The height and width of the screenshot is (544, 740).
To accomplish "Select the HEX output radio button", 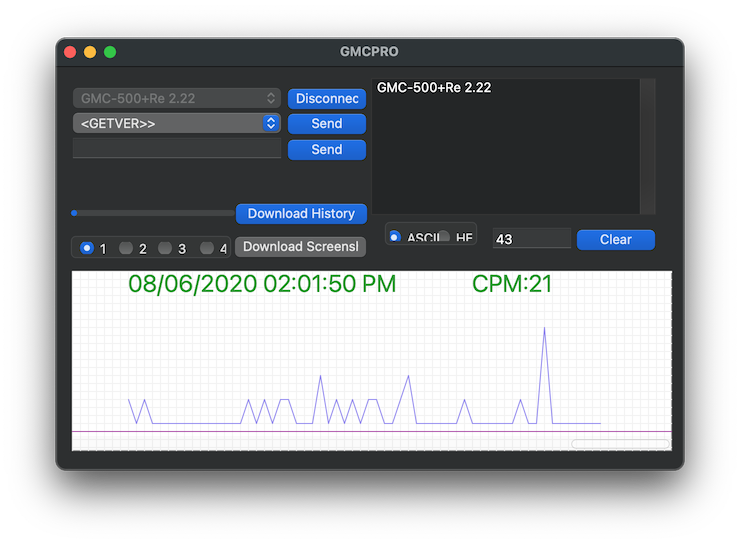I will coord(444,236).
